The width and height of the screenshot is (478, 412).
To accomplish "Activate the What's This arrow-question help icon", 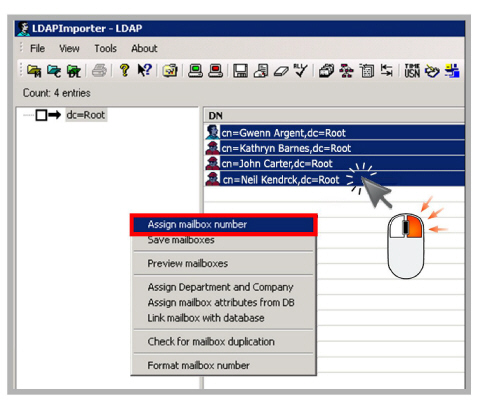I will coord(145,70).
